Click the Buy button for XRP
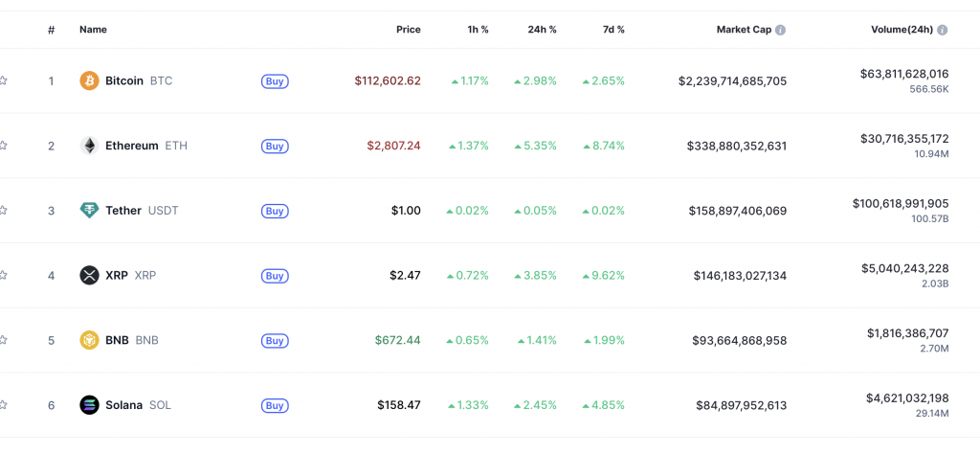980x454 pixels. (275, 276)
